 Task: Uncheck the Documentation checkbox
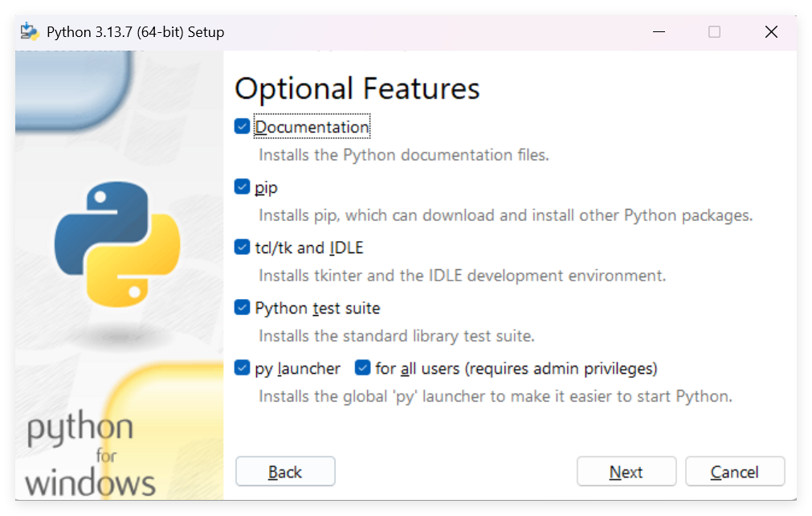pyautogui.click(x=242, y=127)
